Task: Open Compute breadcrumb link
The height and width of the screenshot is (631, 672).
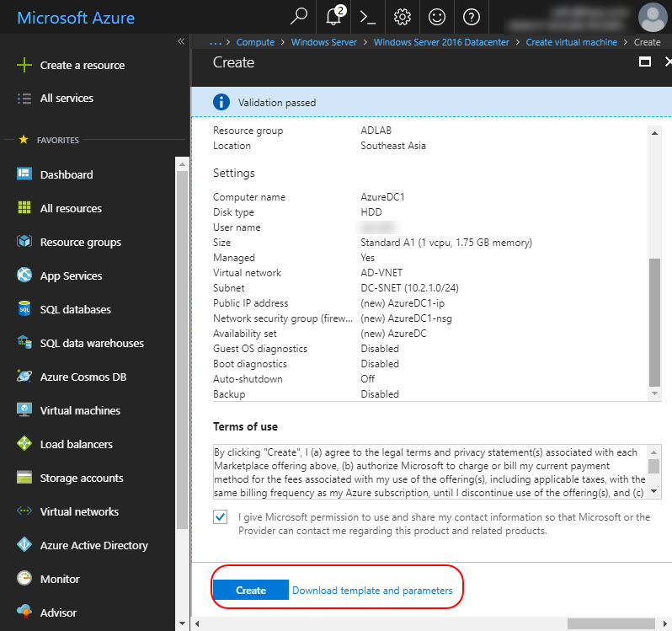Action: tap(255, 42)
